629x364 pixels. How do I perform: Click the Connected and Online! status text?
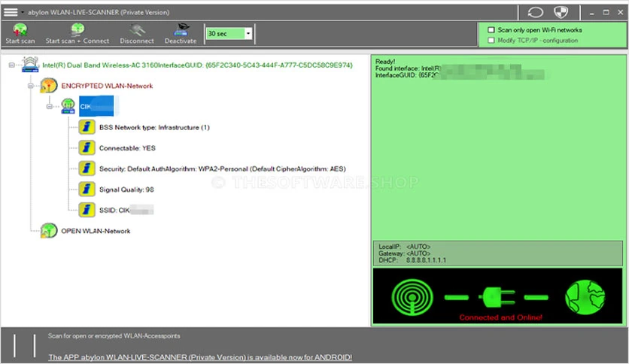point(500,317)
